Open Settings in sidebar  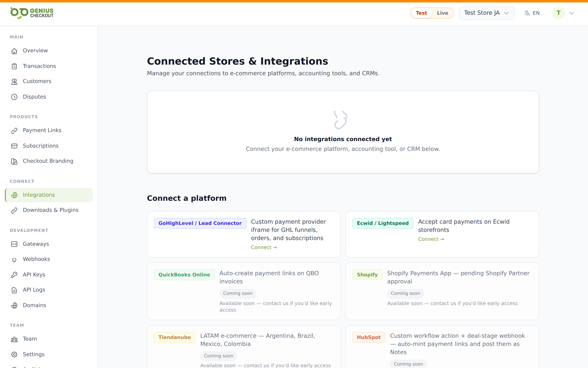(49, 354)
